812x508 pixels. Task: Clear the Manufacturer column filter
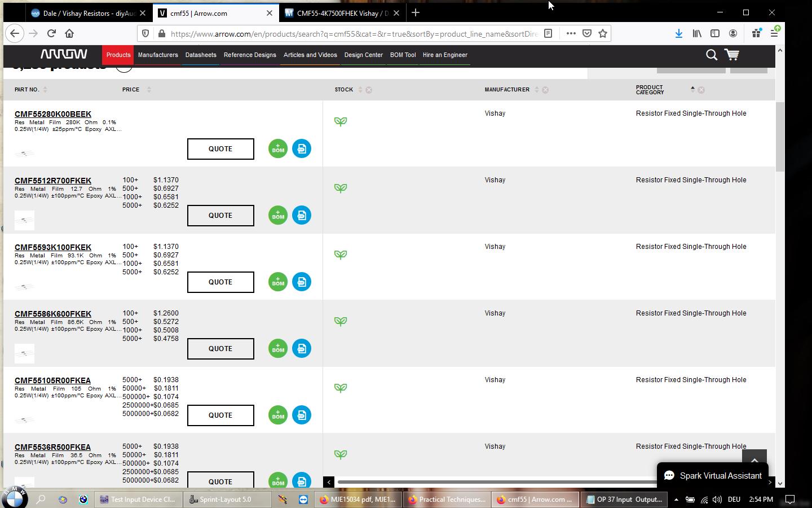545,90
